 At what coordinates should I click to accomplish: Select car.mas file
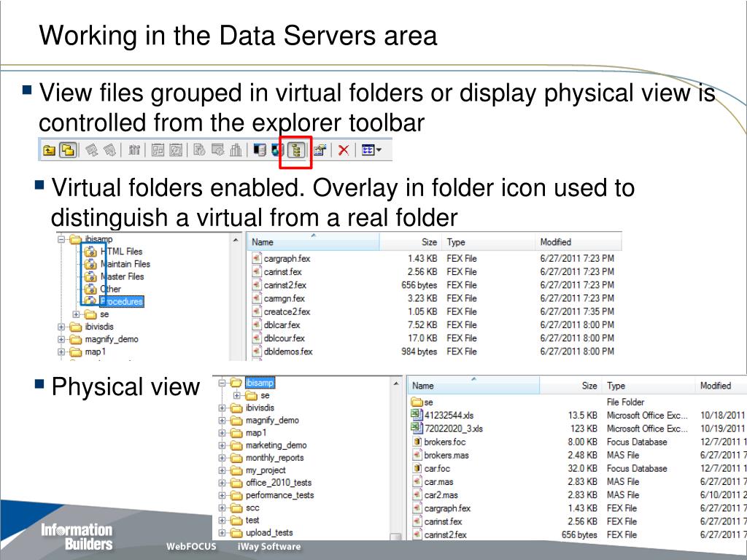click(x=438, y=482)
